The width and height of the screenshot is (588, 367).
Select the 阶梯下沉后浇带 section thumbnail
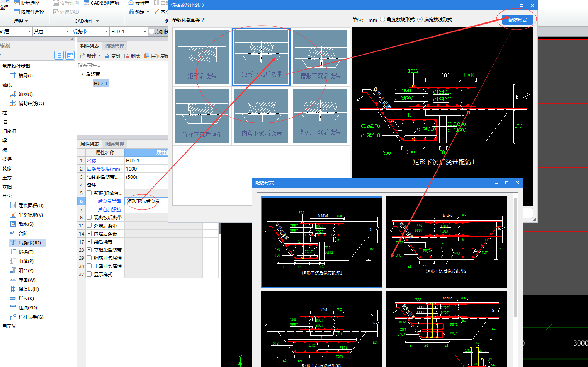[x=202, y=116]
